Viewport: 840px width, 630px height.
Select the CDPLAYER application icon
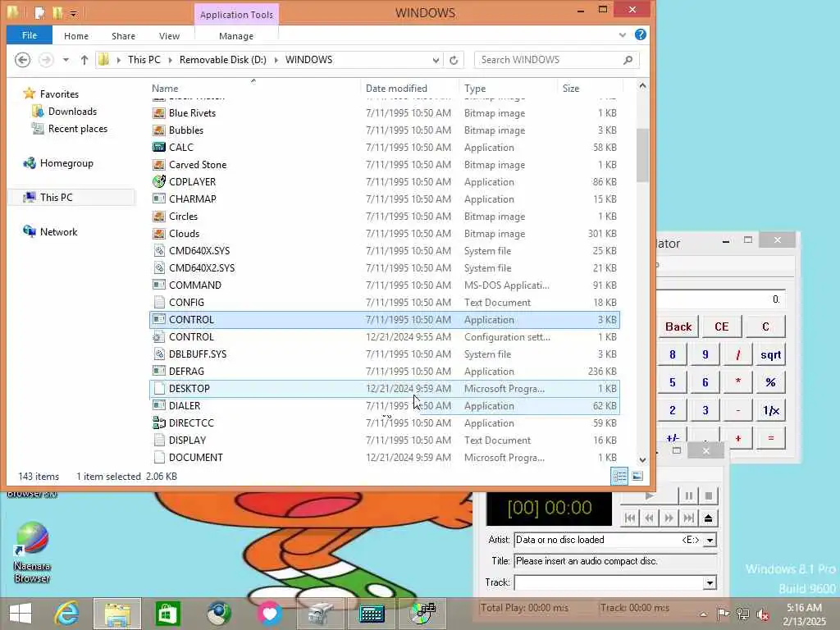click(x=158, y=181)
